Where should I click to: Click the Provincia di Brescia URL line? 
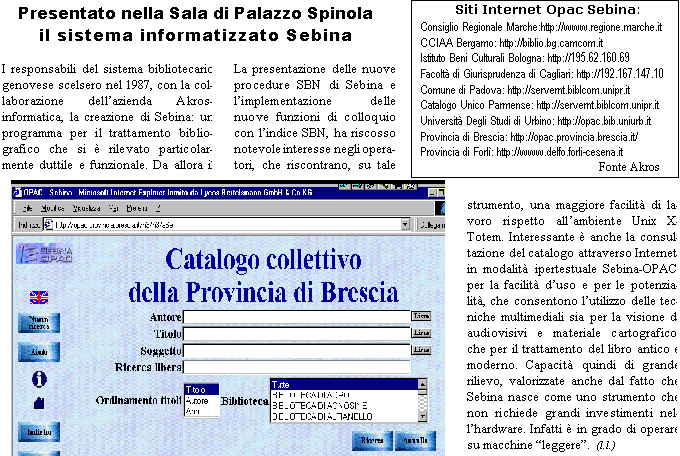point(529,137)
